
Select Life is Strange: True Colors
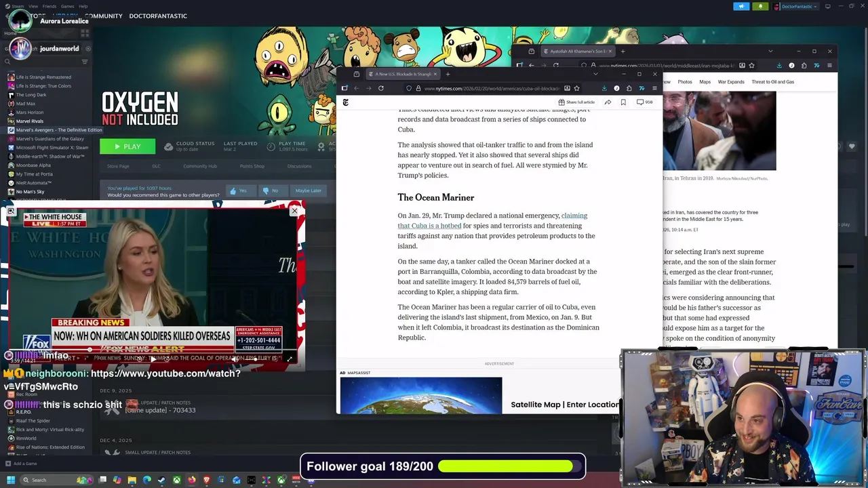(43, 86)
